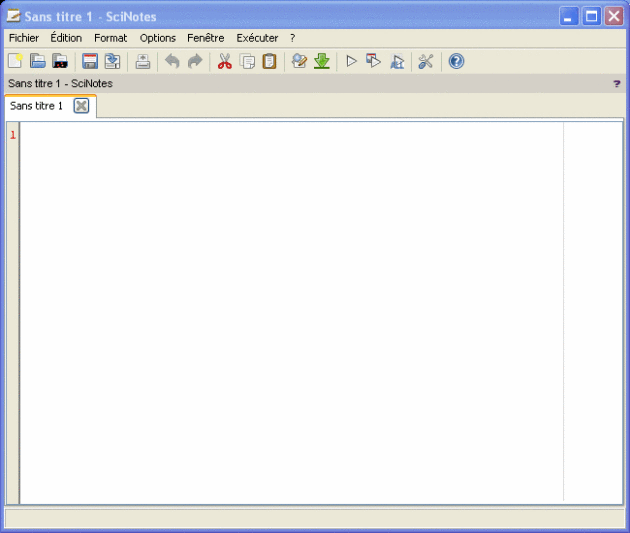This screenshot has height=533, width=630.
Task: Click the small question mark in the dock bar
Action: point(617,84)
